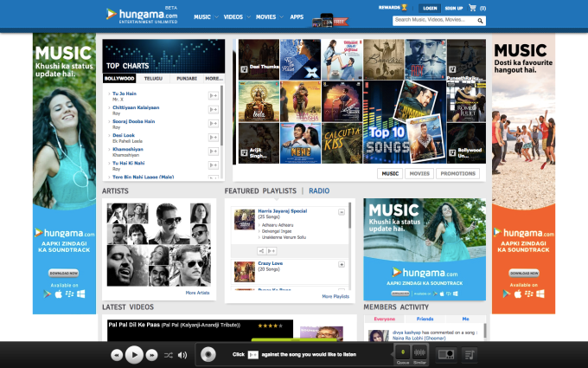Viewport: 588px width, 368px height.
Task: Click Download Now on the right orange banner
Action: point(524,273)
